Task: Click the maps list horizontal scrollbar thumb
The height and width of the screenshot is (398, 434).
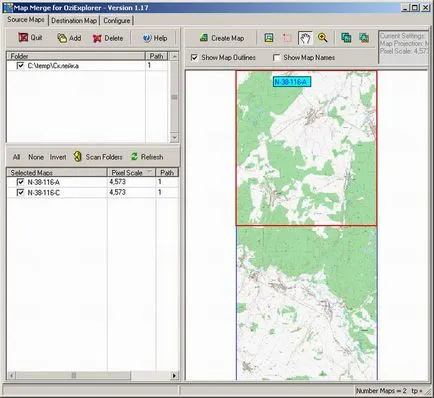Action: click(x=73, y=375)
